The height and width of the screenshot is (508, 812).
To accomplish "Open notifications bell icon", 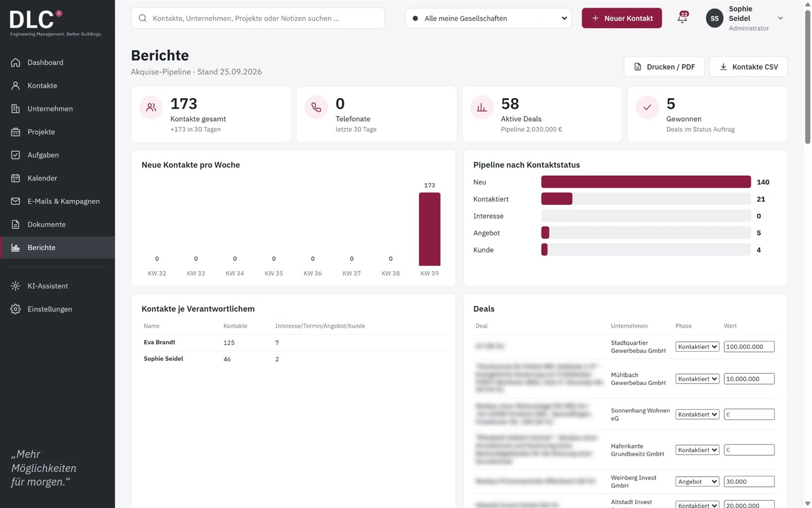I will coord(683,18).
